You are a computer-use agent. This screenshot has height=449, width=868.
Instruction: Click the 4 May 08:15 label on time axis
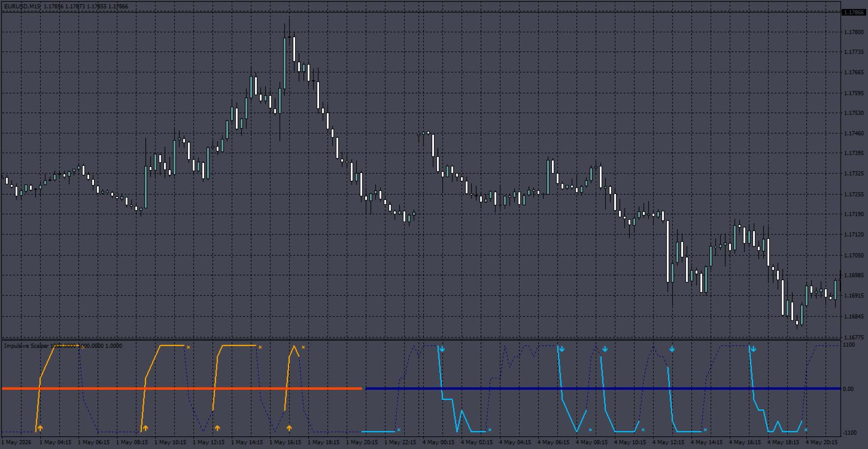tap(590, 443)
